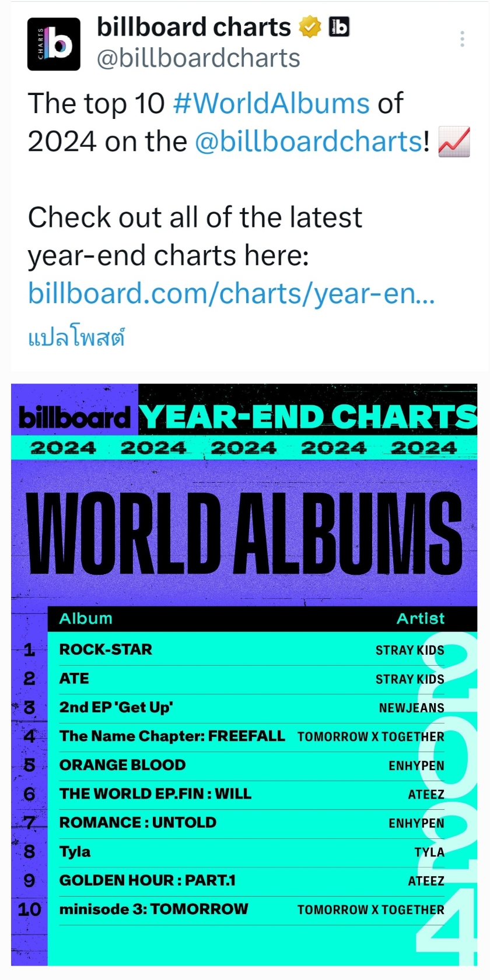Tap the ORANGE BLOOD album row
This screenshot has width=490, height=980.
click(251, 765)
